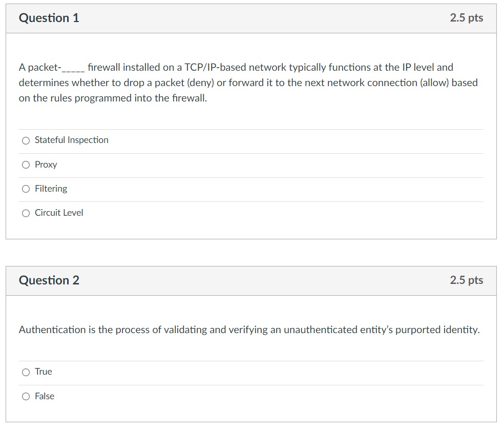Click the 2.5 pts label on Question 1
The width and height of the screenshot is (504, 431).
466,17
